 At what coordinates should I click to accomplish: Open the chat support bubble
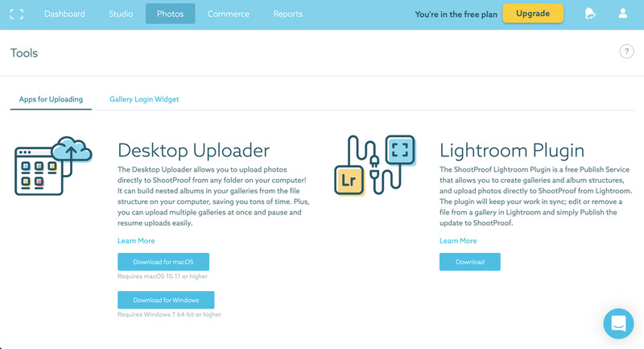coord(618,323)
